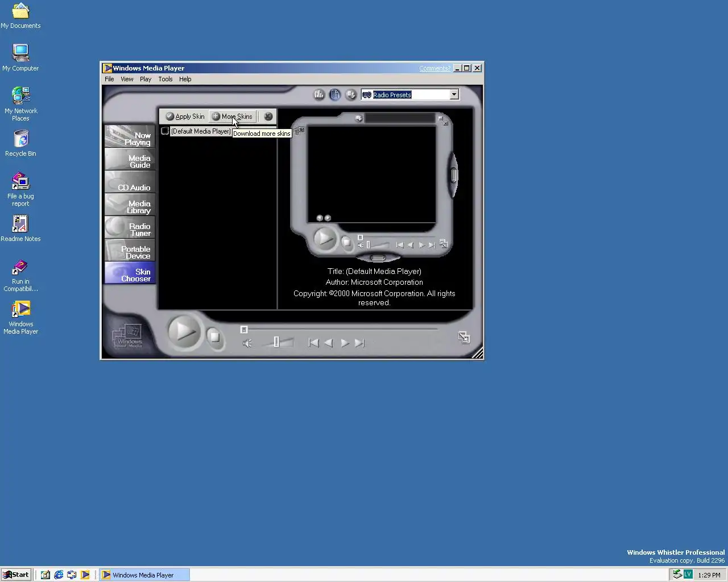
Task: Open the Play menu
Action: coord(146,79)
